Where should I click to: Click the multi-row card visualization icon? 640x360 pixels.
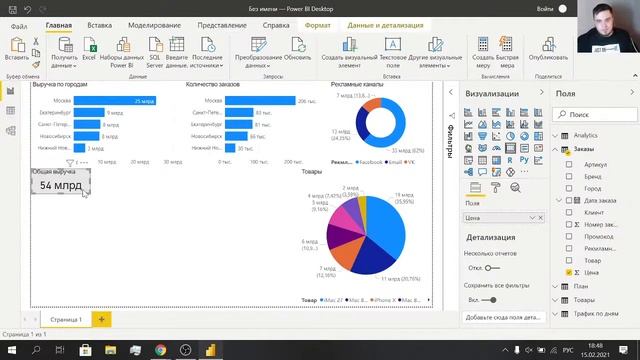tap(524, 148)
